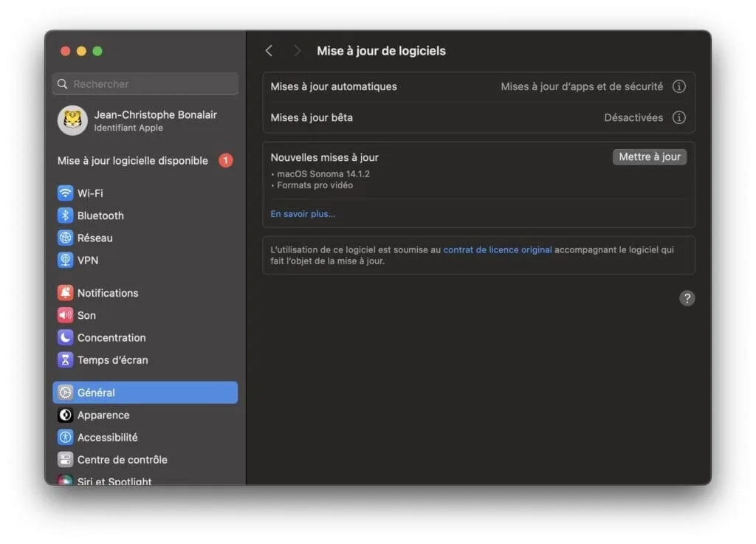Screen dimensions: 756x544
Task: Select VPN in the sidebar
Action: 87,260
